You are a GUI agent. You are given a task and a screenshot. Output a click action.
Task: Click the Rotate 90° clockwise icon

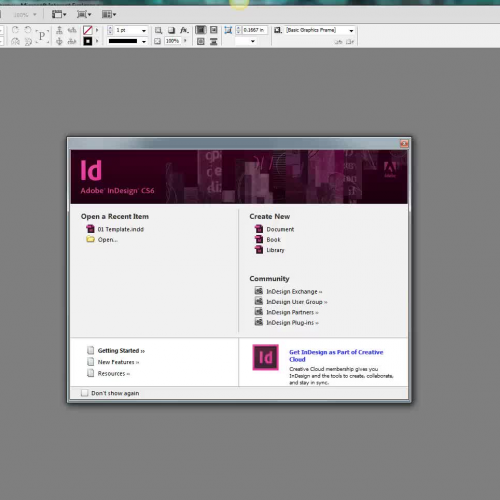(x=15, y=30)
